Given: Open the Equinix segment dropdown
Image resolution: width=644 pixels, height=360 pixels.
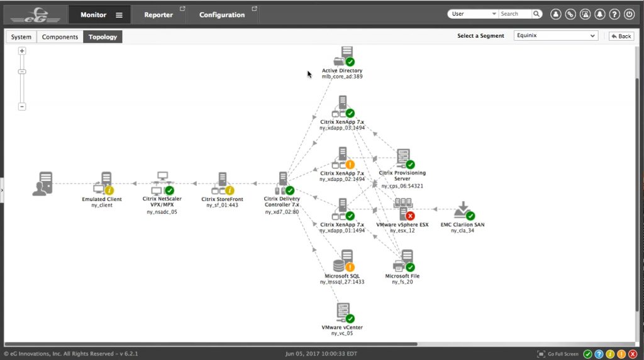Looking at the screenshot, I should click(x=556, y=36).
